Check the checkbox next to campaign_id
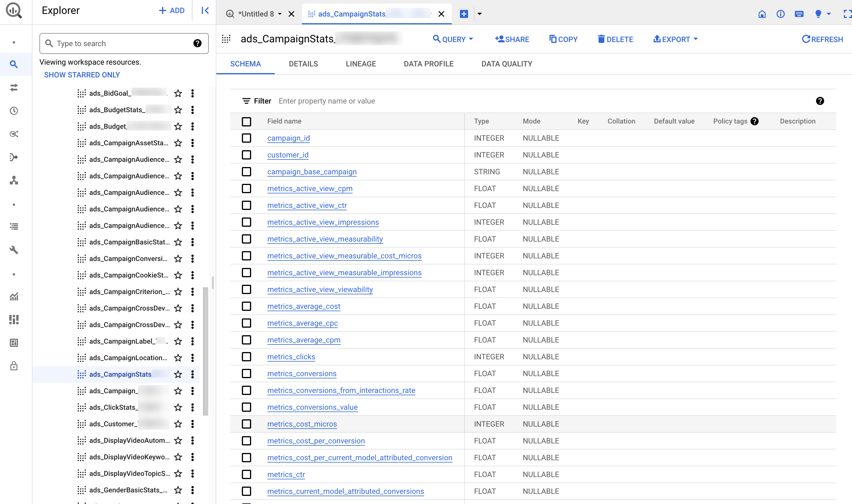This screenshot has height=504, width=852. (246, 138)
